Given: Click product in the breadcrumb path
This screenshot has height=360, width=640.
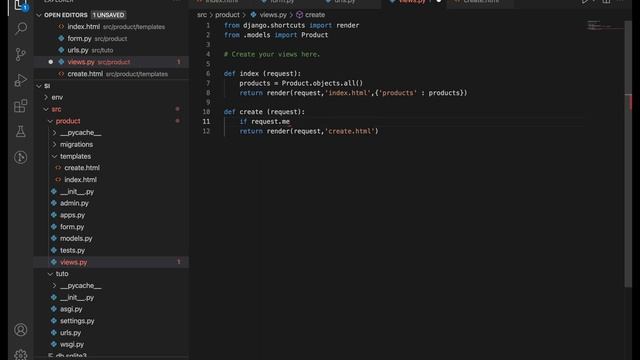Looking at the screenshot, I should click(227, 15).
